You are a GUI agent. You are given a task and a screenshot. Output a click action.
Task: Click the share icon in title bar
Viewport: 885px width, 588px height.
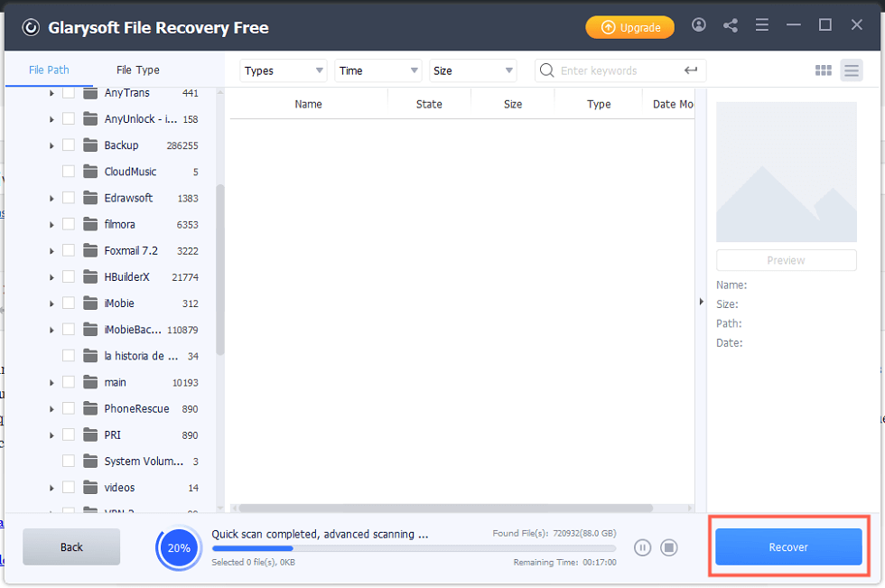[x=731, y=24]
